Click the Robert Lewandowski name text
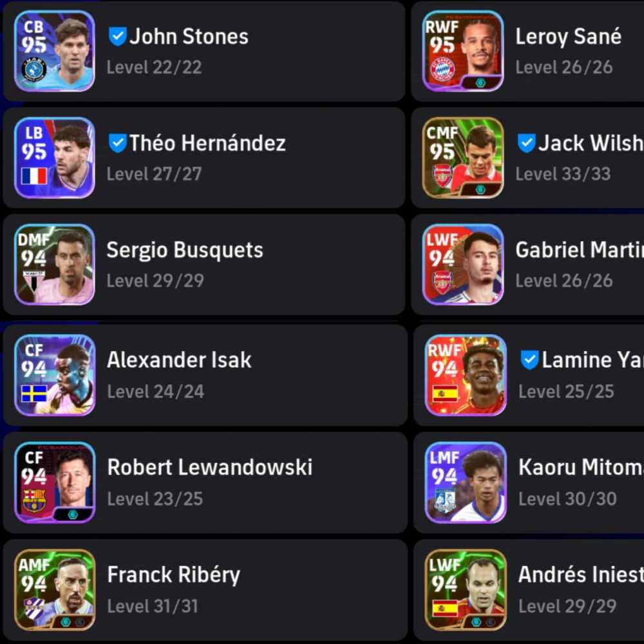This screenshot has width=644, height=644. [209, 467]
